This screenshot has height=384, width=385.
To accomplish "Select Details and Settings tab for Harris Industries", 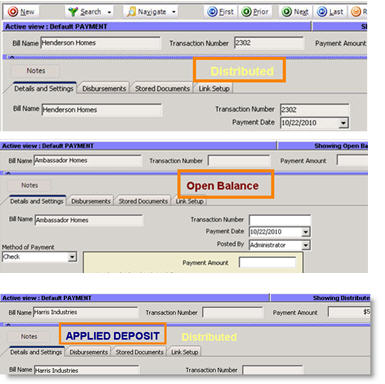I will point(36,352).
